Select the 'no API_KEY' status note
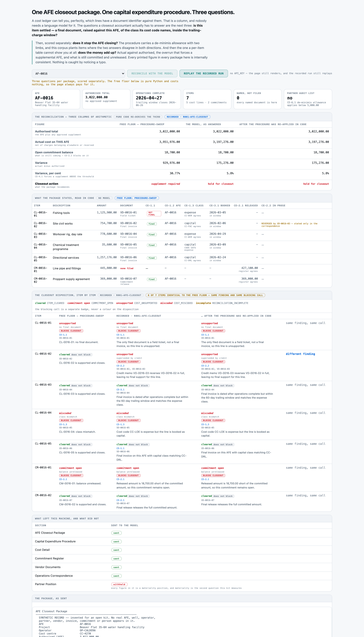Screen dimensions: 364x637 281,73
